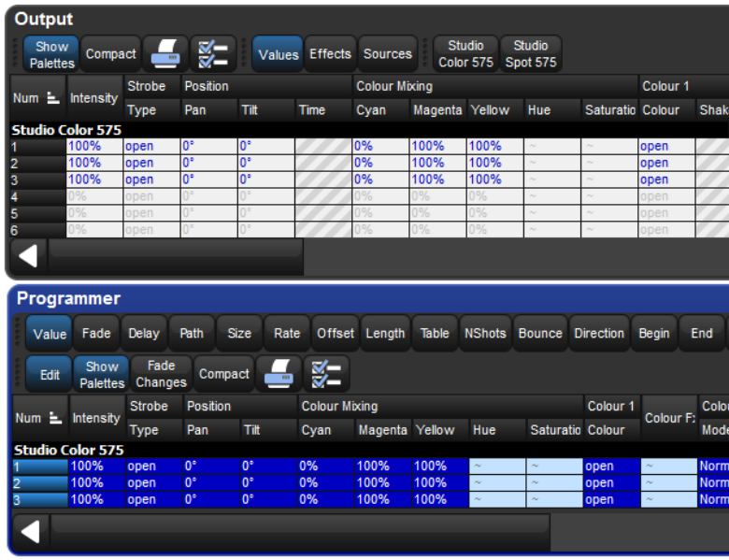This screenshot has width=729, height=560.
Task: Toggle Edit mode in Programmer
Action: (50, 374)
